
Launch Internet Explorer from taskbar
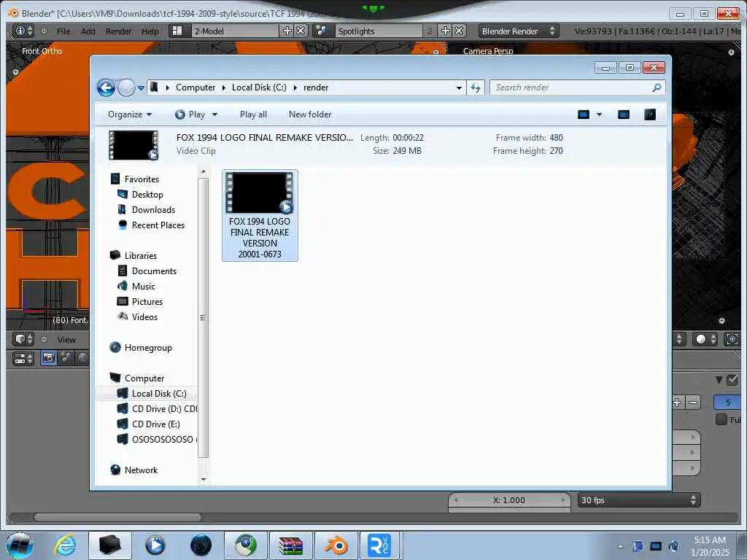point(65,545)
